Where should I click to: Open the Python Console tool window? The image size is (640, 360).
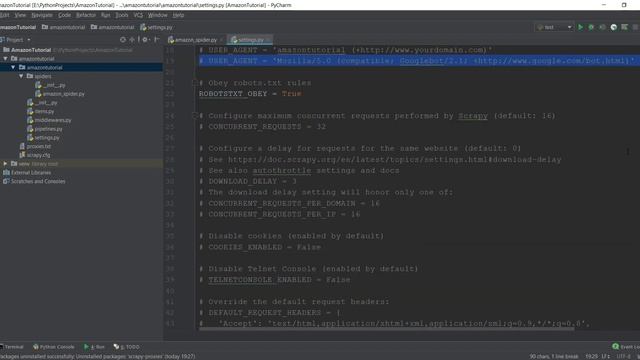(x=53, y=347)
